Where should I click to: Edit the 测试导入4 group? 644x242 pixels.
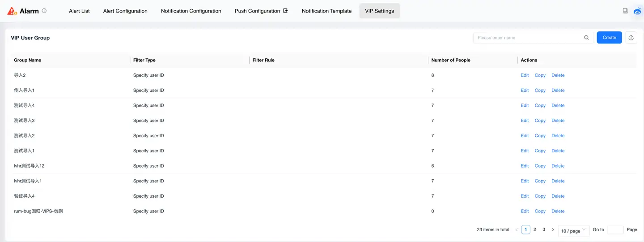click(x=525, y=106)
